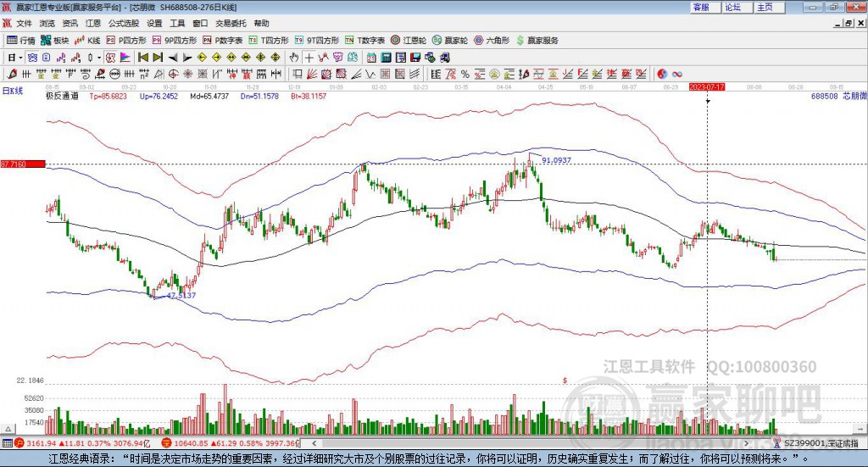Viewport: 868px width, 467px height.
Task: Open the P数字表 number table
Action: 223,41
